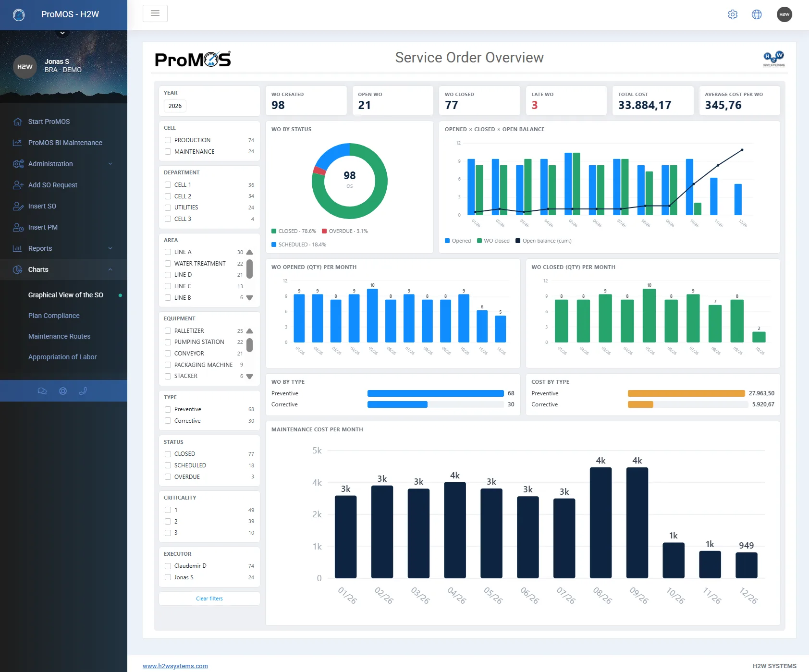Screen dimensions: 809x672
Task: Click the Start ProMOS home icon
Action: click(x=18, y=122)
